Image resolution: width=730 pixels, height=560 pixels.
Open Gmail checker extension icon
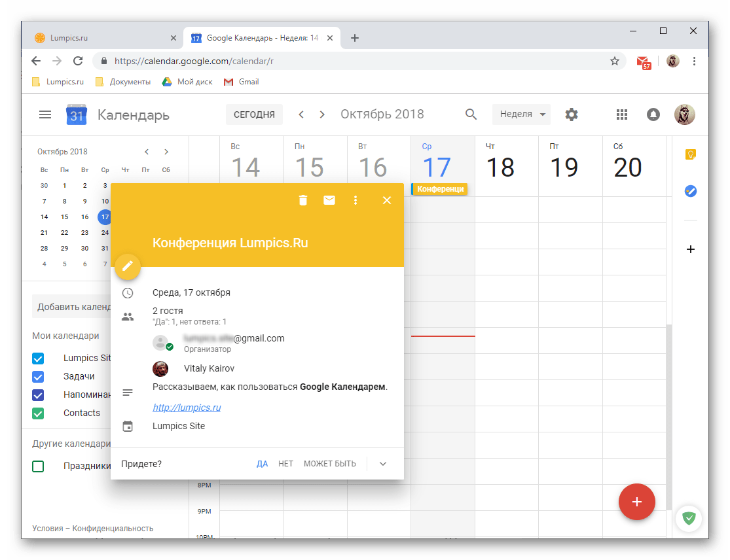pos(644,61)
